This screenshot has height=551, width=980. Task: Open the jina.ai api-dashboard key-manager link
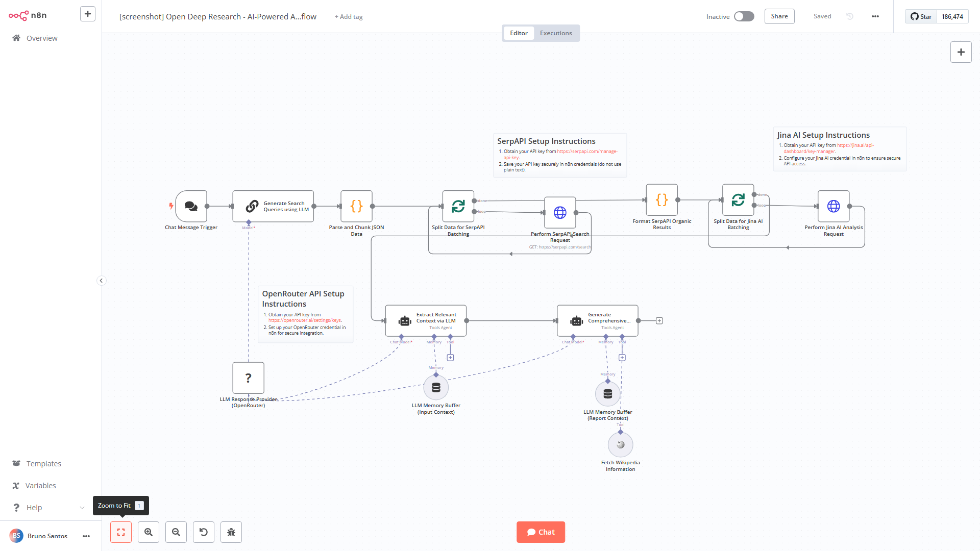829,148
